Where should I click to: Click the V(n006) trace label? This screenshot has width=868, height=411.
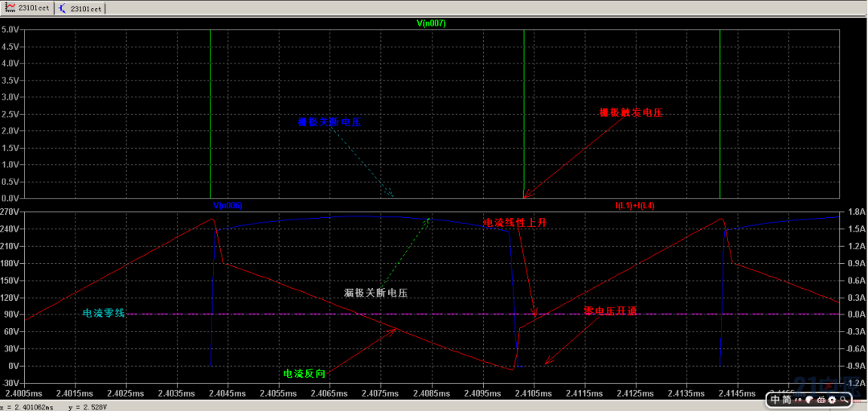228,206
